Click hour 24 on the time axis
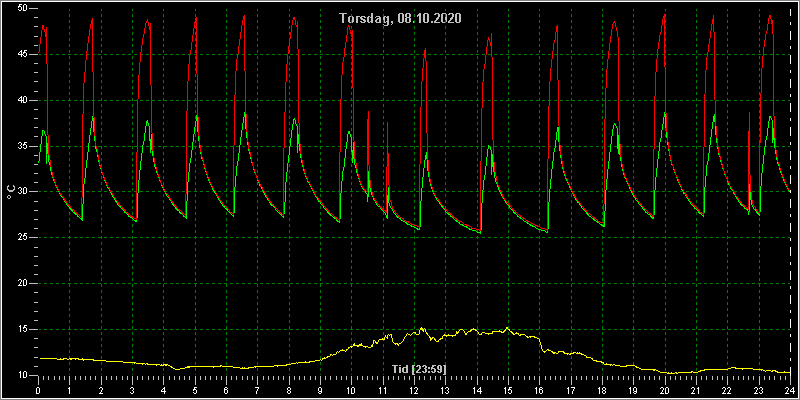 click(x=790, y=390)
